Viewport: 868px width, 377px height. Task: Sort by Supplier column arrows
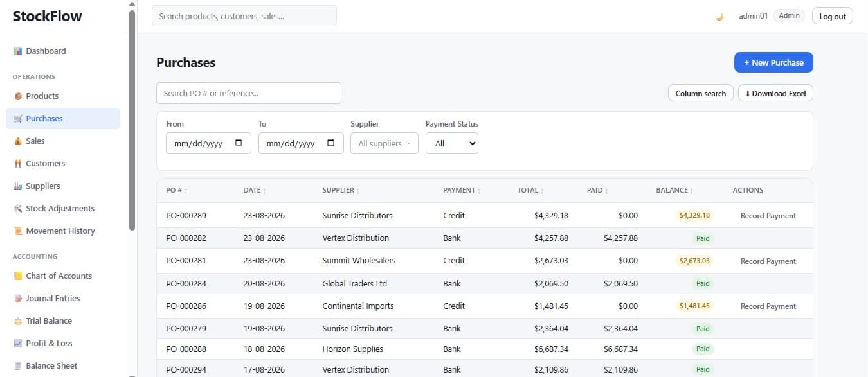tap(358, 191)
